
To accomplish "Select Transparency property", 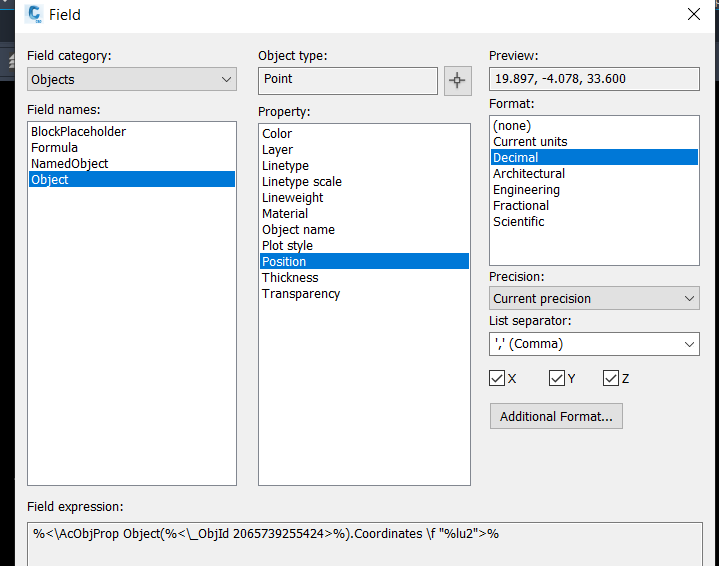I will [301, 294].
